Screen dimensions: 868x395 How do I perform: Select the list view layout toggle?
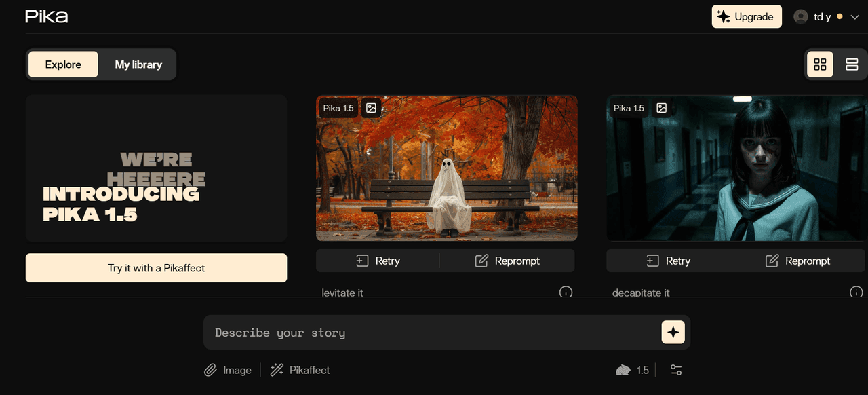(x=852, y=64)
